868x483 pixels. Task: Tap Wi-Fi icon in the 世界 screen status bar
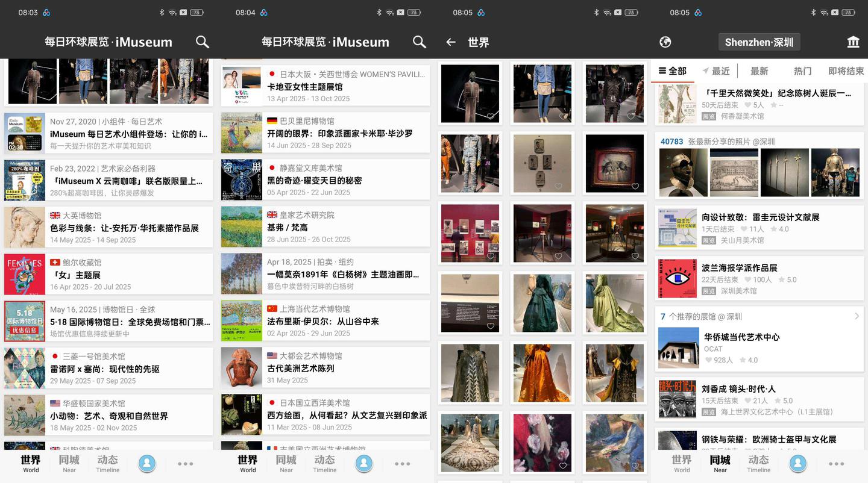[x=608, y=12]
